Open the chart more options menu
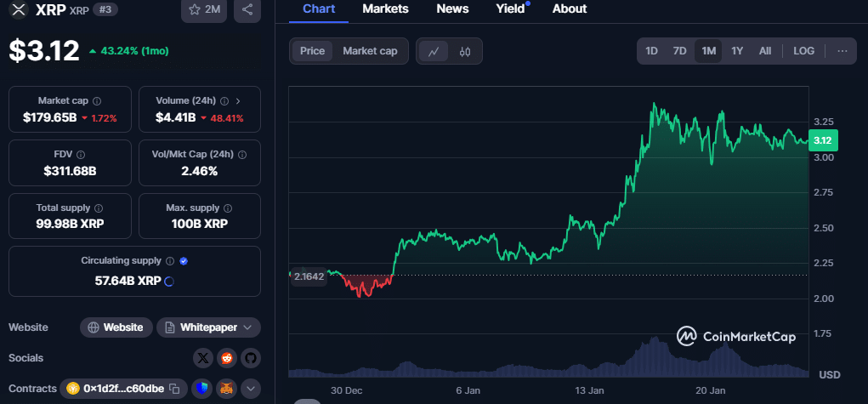 pyautogui.click(x=842, y=51)
